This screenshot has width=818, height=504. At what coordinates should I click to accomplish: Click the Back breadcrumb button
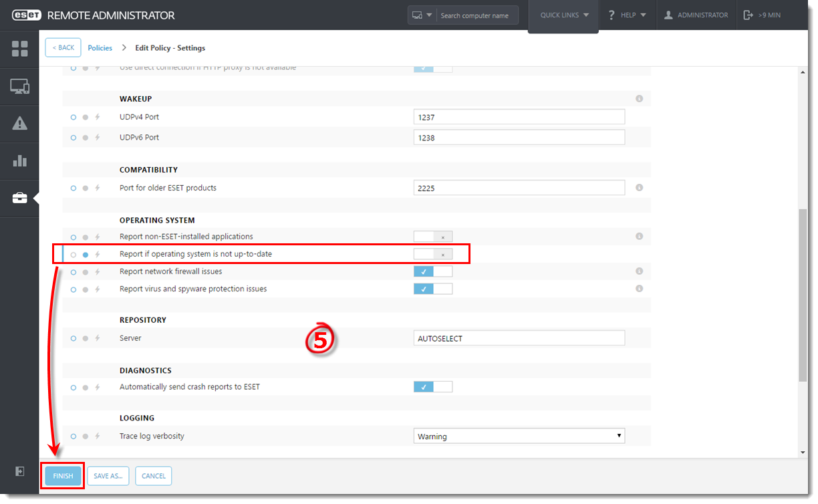62,47
